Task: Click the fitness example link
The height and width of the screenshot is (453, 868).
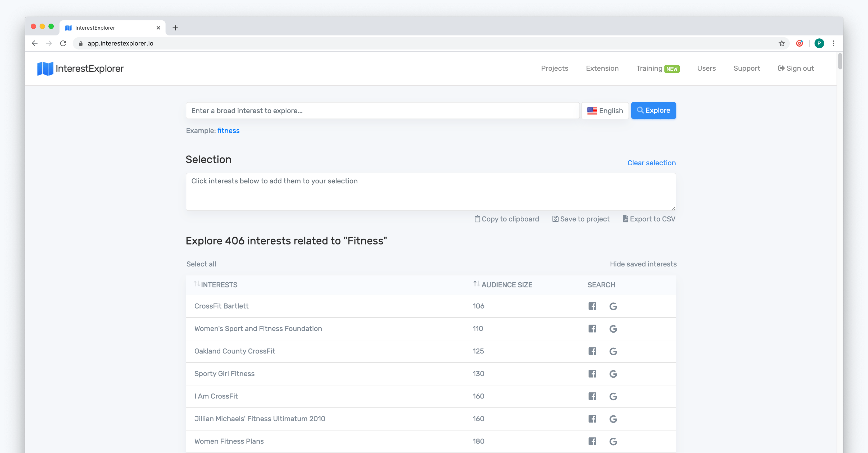Action: (229, 131)
